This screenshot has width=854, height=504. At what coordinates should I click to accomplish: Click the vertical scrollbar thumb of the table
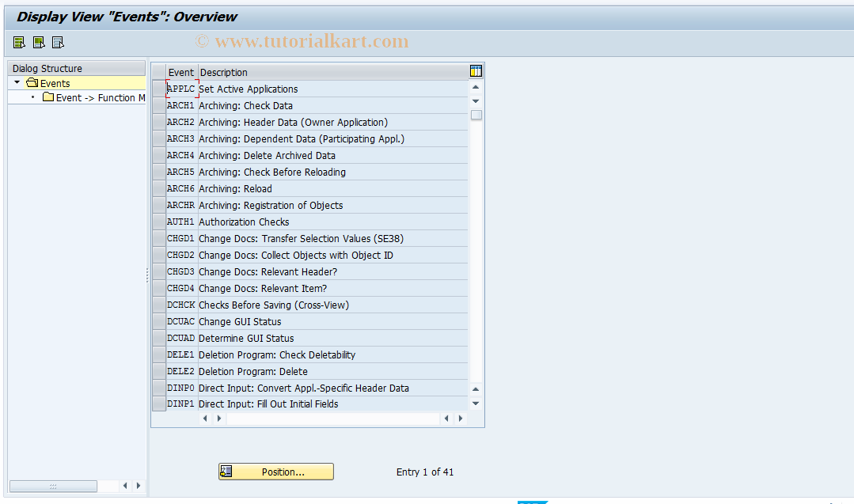tap(476, 115)
